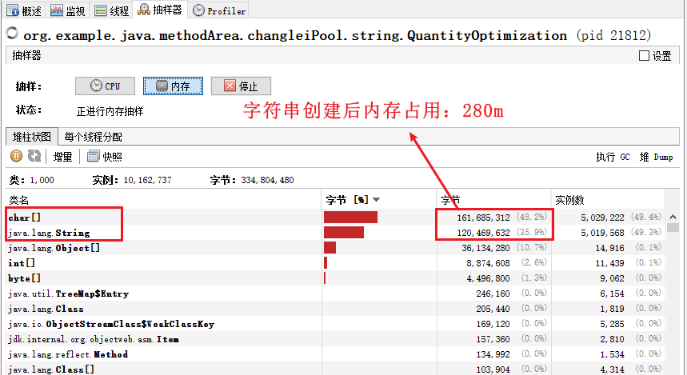
Task: Switch to 每个线程分配 per-thread allocations tab
Action: (93, 137)
